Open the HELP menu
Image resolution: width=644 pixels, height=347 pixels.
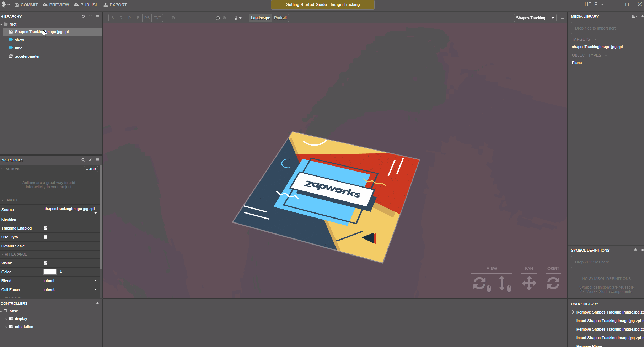coord(594,4)
